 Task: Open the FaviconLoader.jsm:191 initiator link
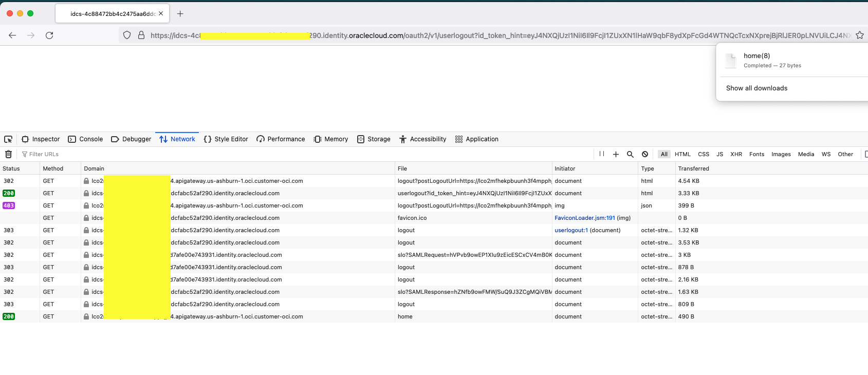pos(584,218)
